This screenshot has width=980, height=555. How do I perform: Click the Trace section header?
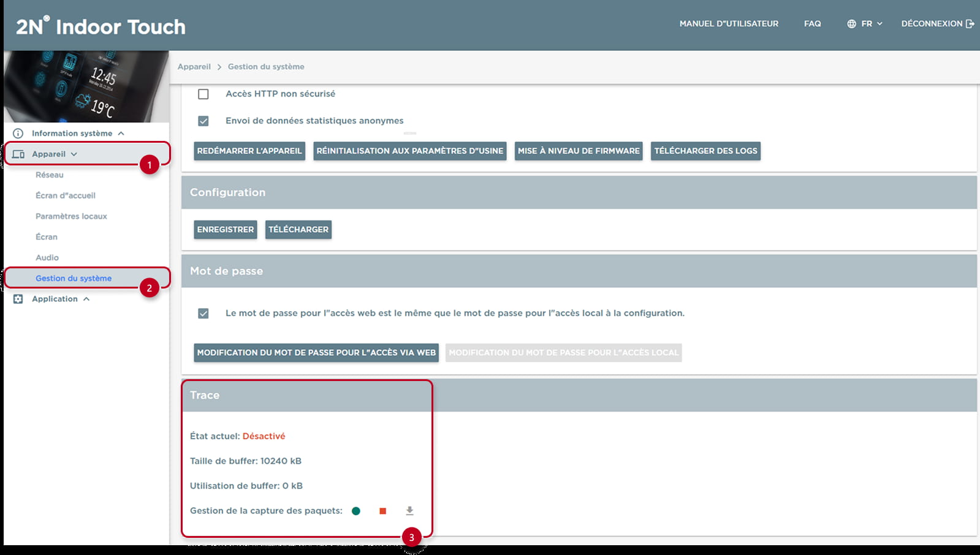pos(579,396)
